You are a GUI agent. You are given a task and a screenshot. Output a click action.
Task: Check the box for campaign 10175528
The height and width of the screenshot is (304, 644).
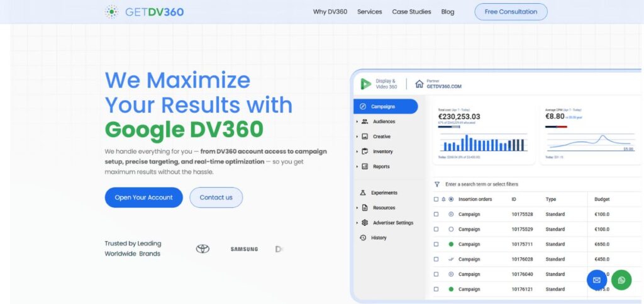pos(436,214)
